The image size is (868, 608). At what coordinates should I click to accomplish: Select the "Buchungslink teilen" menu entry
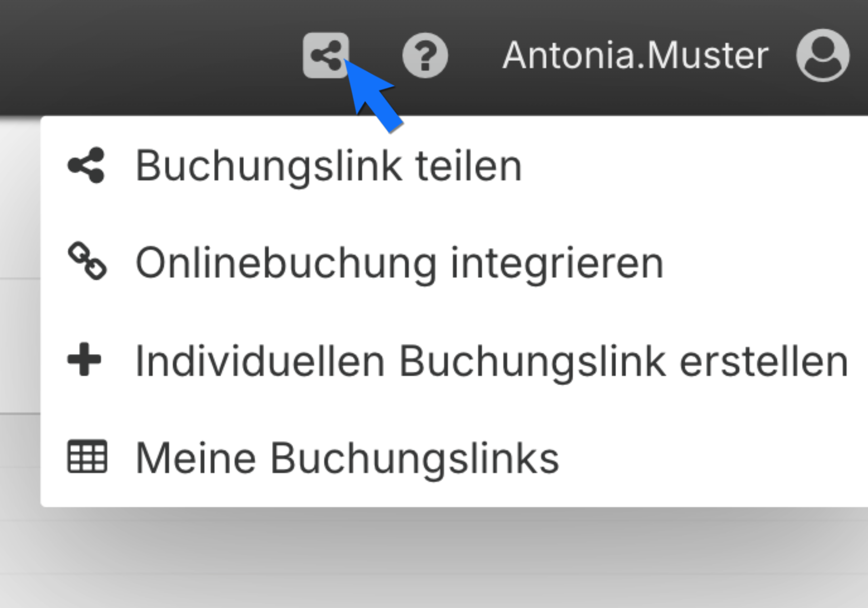point(329,166)
